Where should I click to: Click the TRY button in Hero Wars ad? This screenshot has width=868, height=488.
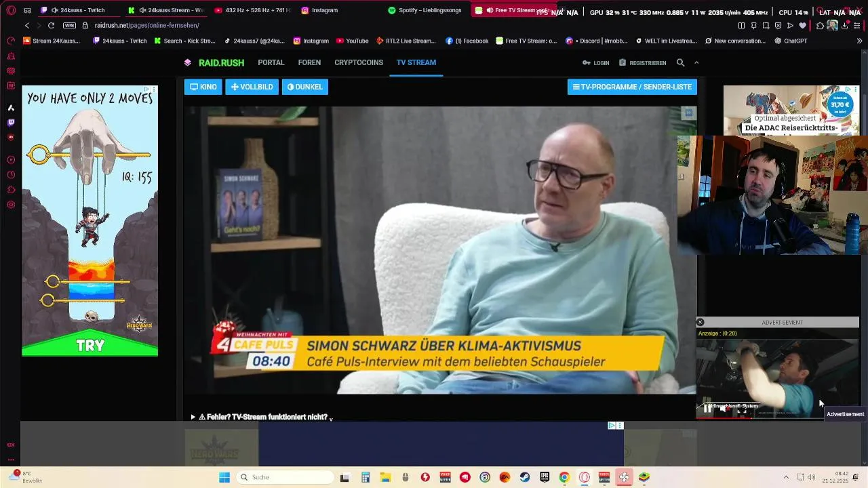tap(90, 344)
